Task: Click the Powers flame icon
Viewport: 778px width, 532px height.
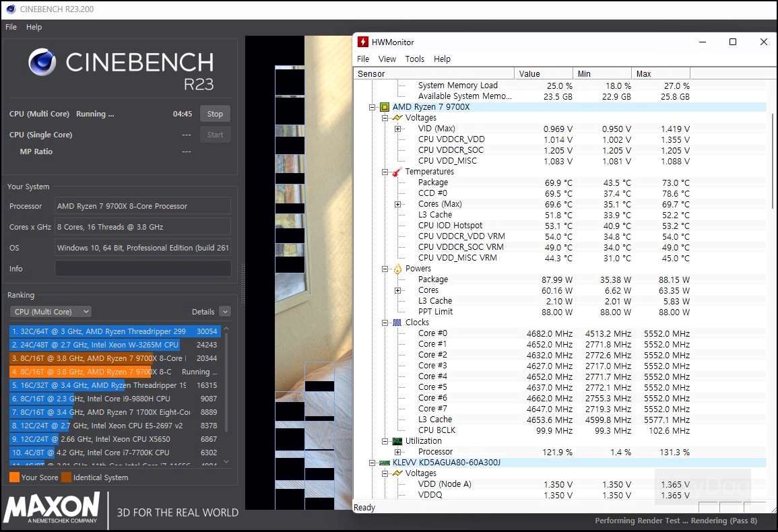Action: tap(397, 269)
